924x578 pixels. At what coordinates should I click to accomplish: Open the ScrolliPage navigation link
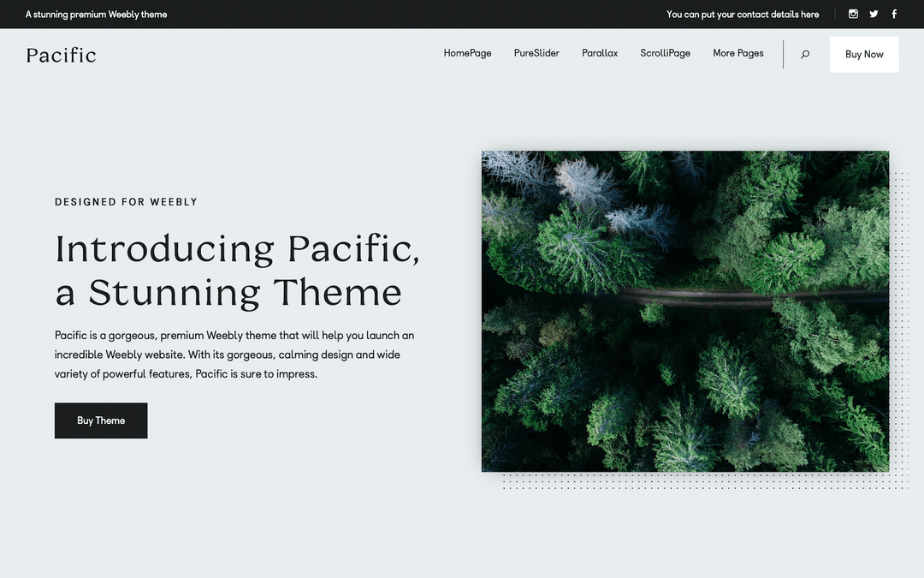pos(665,53)
